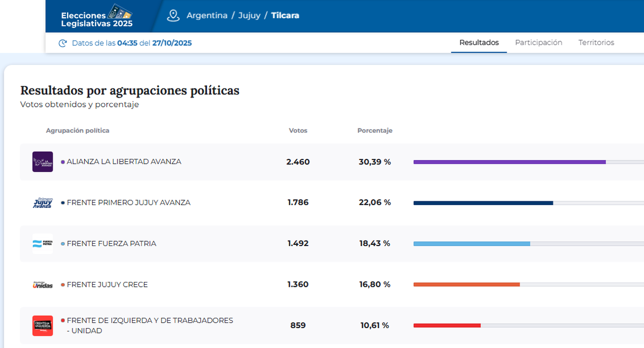Go to Argentina in the breadcrumb
Image resolution: width=644 pixels, height=348 pixels.
(x=207, y=16)
